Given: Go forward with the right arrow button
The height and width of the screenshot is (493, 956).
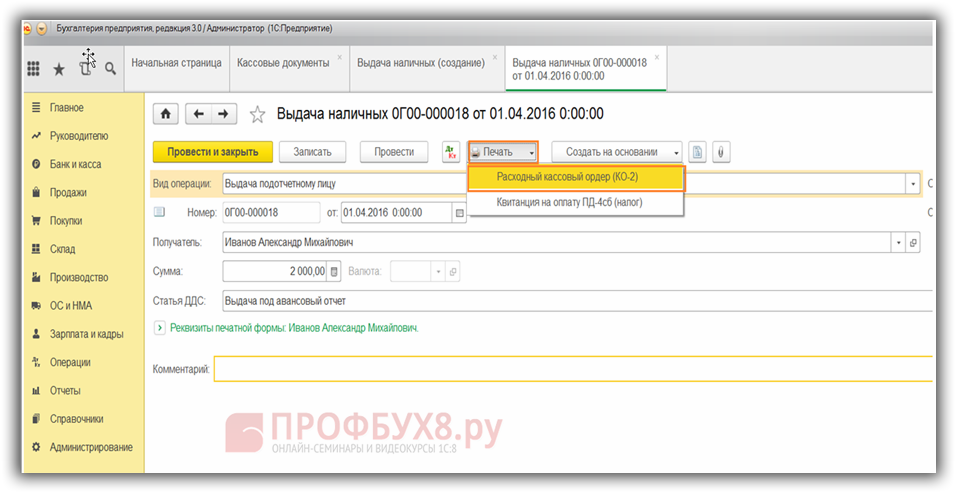Looking at the screenshot, I should (x=224, y=114).
